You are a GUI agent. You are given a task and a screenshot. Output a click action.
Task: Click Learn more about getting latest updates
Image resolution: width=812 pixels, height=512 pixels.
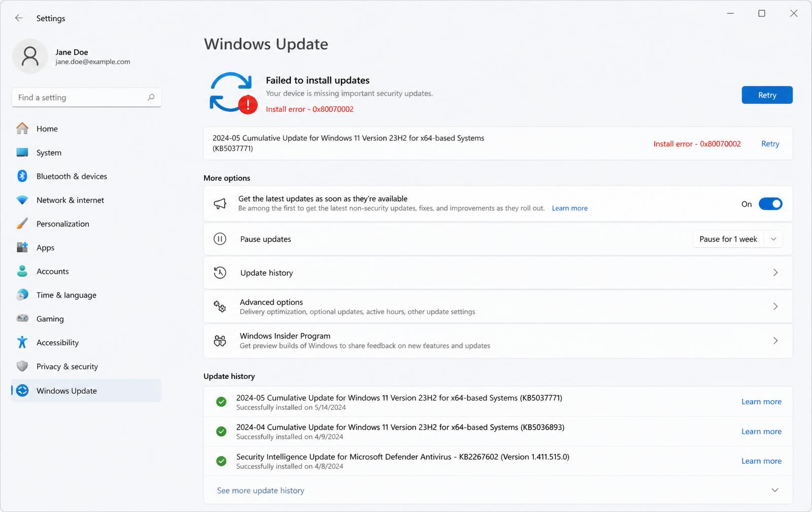[569, 208]
